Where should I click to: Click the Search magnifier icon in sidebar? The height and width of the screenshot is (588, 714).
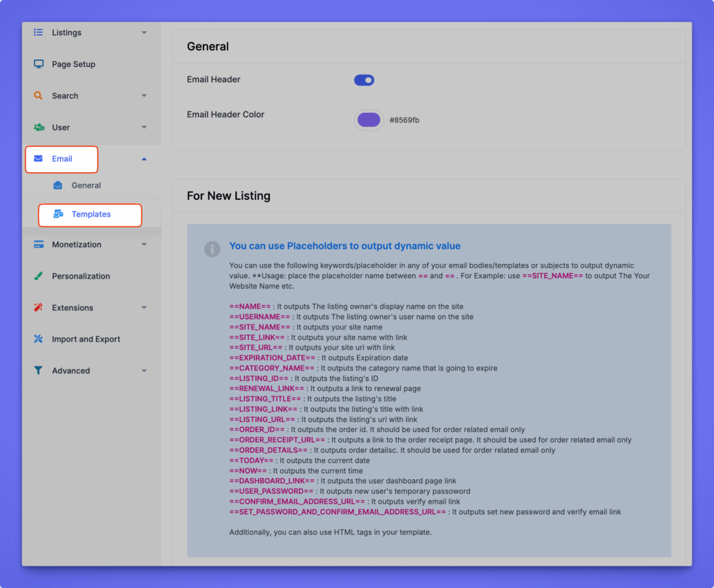[38, 96]
